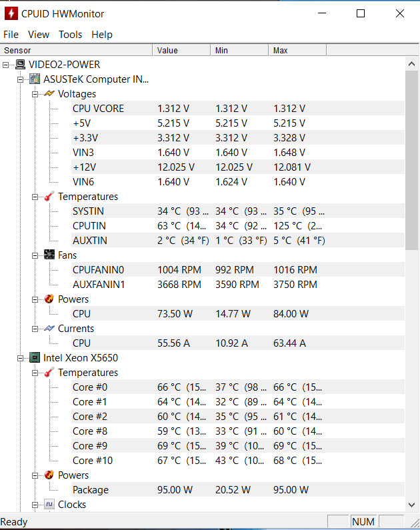The height and width of the screenshot is (530, 420).
Task: Click the Voltages lightning icon
Action: coord(49,93)
